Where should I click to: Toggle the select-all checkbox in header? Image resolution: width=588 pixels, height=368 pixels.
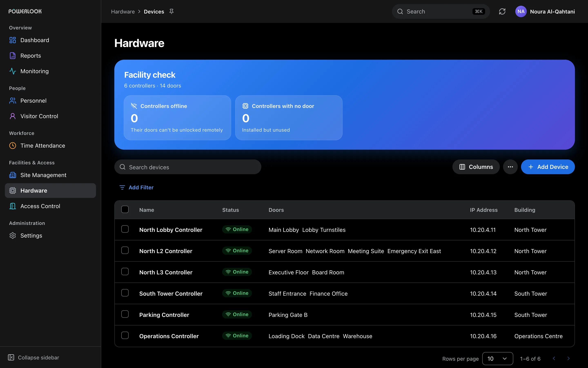pos(125,210)
